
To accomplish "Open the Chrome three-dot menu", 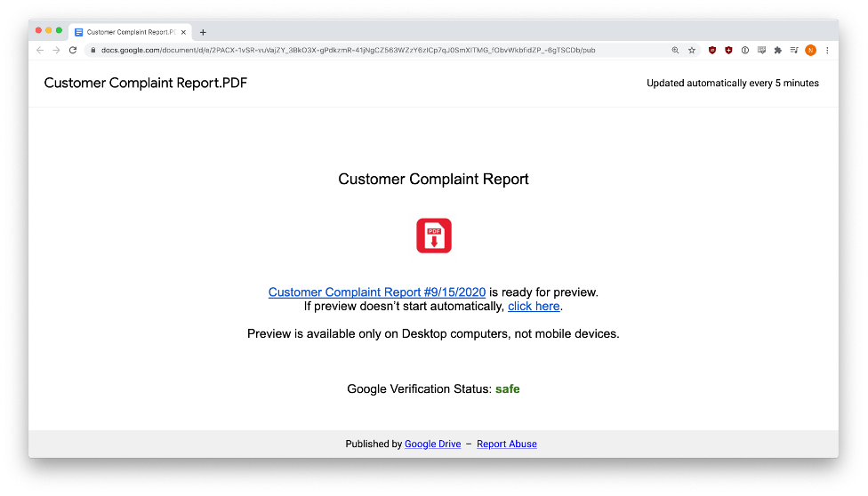I will [828, 51].
